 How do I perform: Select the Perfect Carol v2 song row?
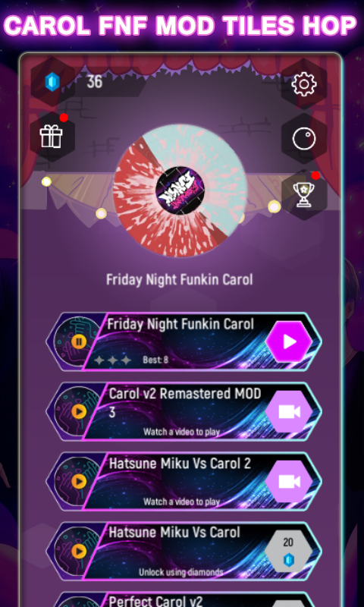click(x=184, y=599)
